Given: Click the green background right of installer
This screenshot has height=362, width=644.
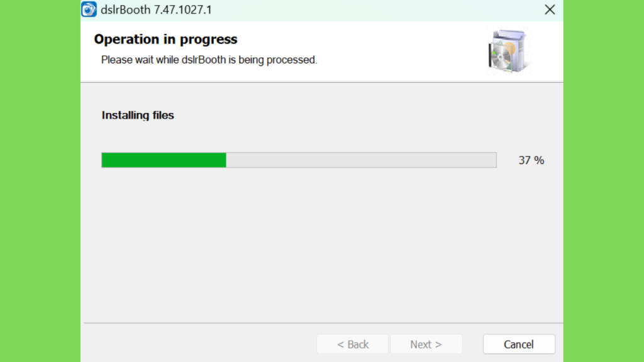Looking at the screenshot, I should click(x=603, y=181).
